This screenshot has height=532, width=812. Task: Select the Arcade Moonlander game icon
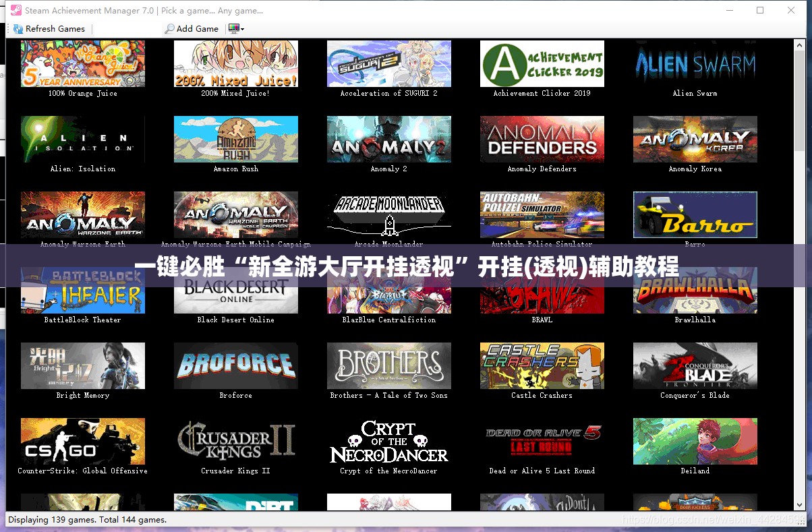(x=389, y=214)
